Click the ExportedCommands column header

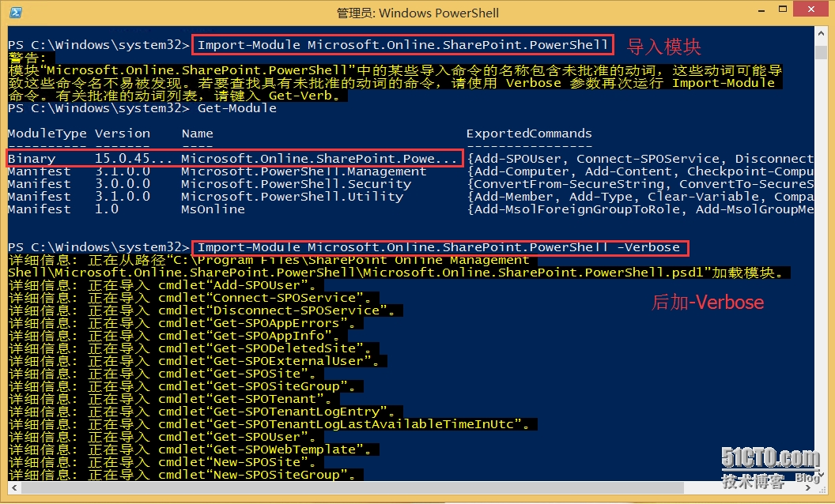pyautogui.click(x=528, y=134)
